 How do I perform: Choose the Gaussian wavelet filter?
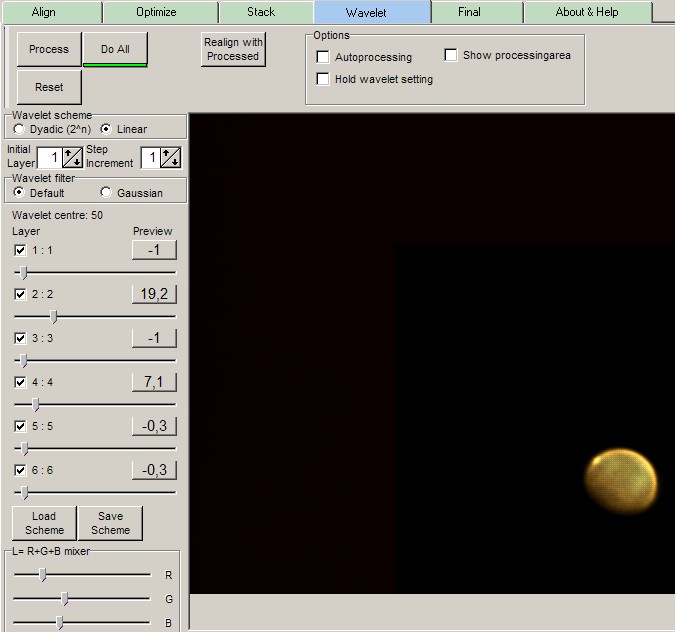tap(107, 193)
